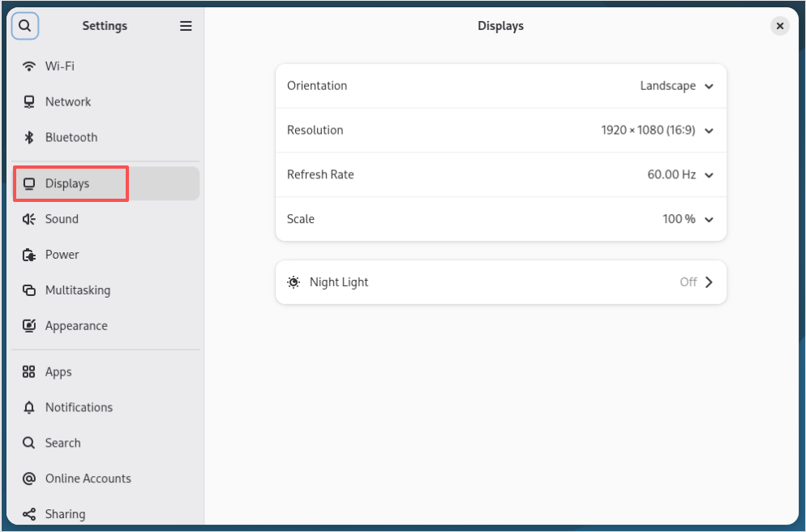Click the Sharing icon in sidebar
This screenshot has height=532, width=806.
tap(29, 514)
